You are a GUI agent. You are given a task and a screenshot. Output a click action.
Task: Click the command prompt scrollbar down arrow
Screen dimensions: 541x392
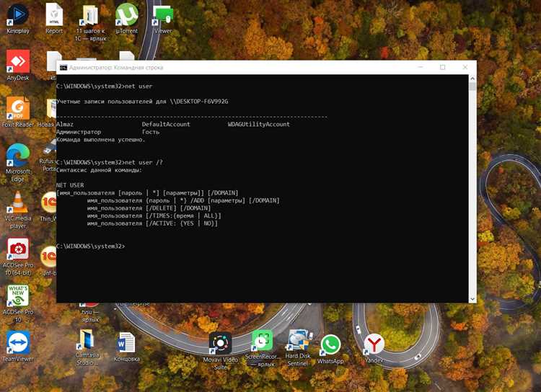click(x=472, y=299)
